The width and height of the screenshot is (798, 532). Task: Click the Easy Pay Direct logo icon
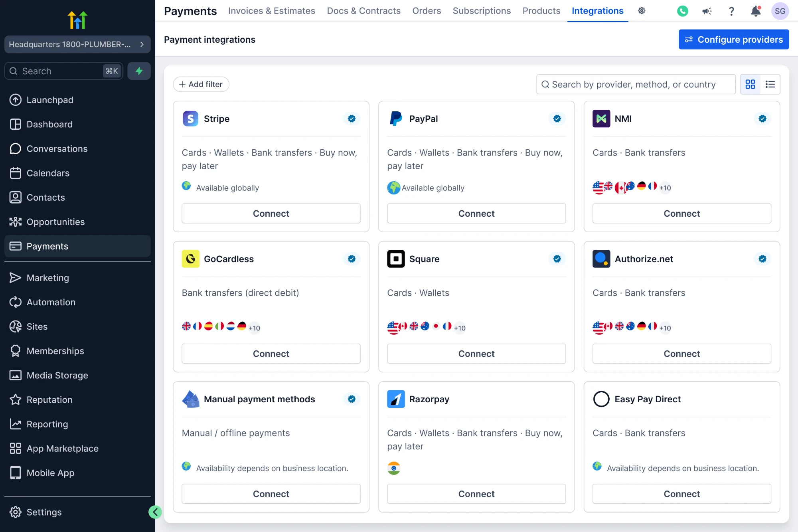pos(601,399)
